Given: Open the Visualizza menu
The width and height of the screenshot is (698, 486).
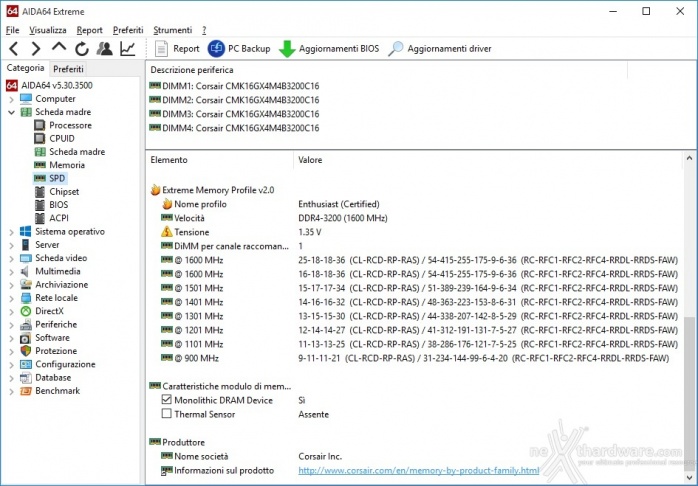Looking at the screenshot, I should coord(48,30).
